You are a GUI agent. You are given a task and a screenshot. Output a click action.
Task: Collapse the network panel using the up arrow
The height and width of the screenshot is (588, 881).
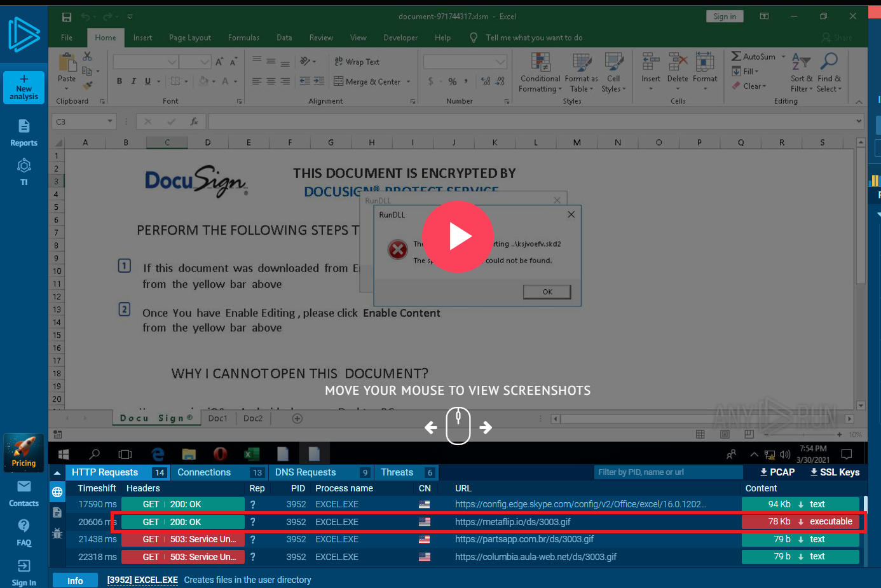(57, 473)
